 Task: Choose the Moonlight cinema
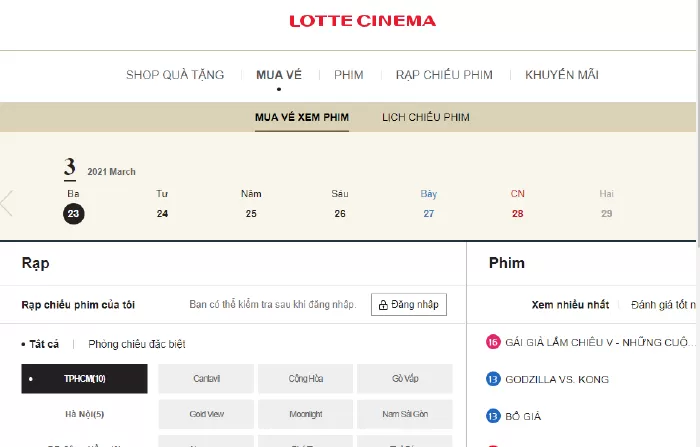click(305, 414)
